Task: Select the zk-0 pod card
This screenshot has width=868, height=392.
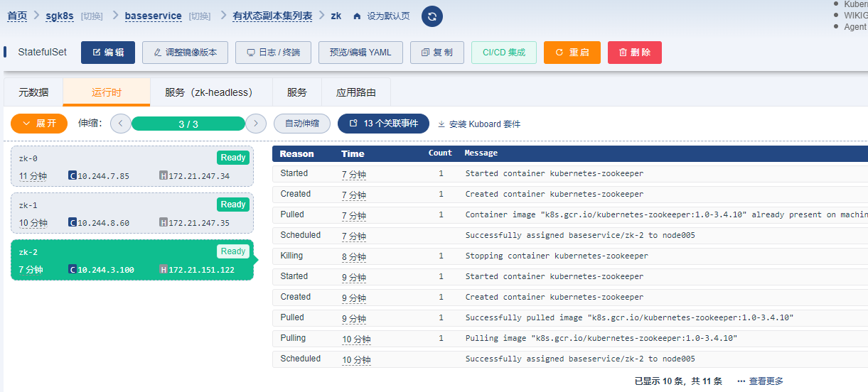Action: 132,166
